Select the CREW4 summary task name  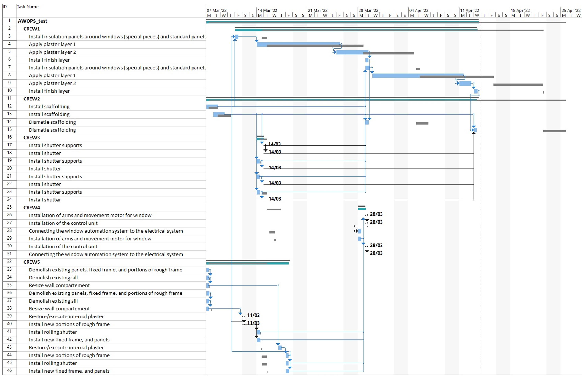coord(31,207)
